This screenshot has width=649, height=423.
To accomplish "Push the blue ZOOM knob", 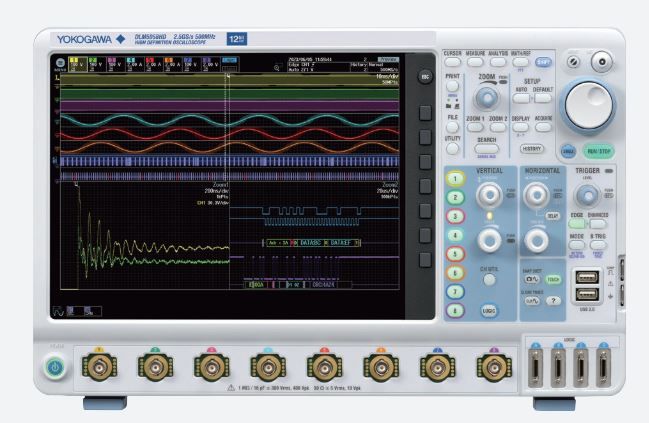I will click(487, 98).
